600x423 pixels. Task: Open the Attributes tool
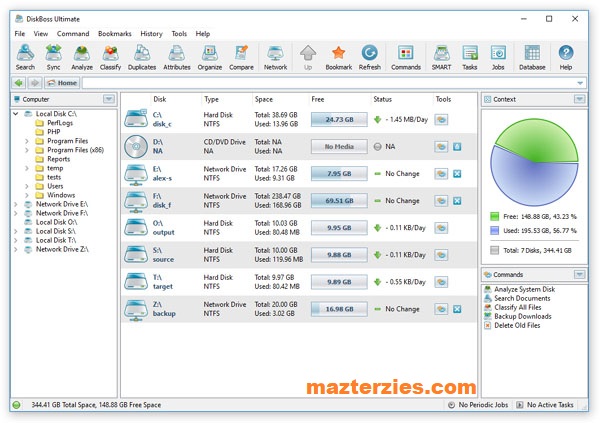pos(177,57)
